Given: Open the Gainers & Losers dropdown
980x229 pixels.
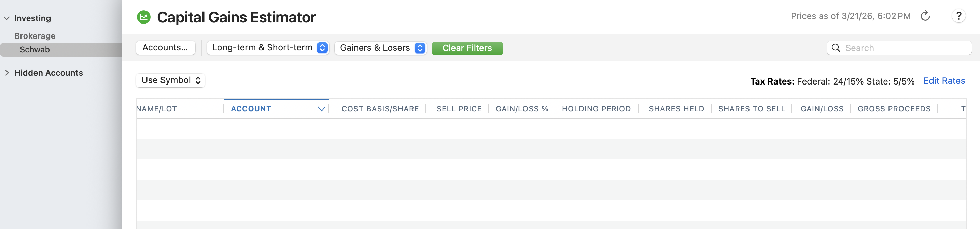Looking at the screenshot, I should (380, 48).
